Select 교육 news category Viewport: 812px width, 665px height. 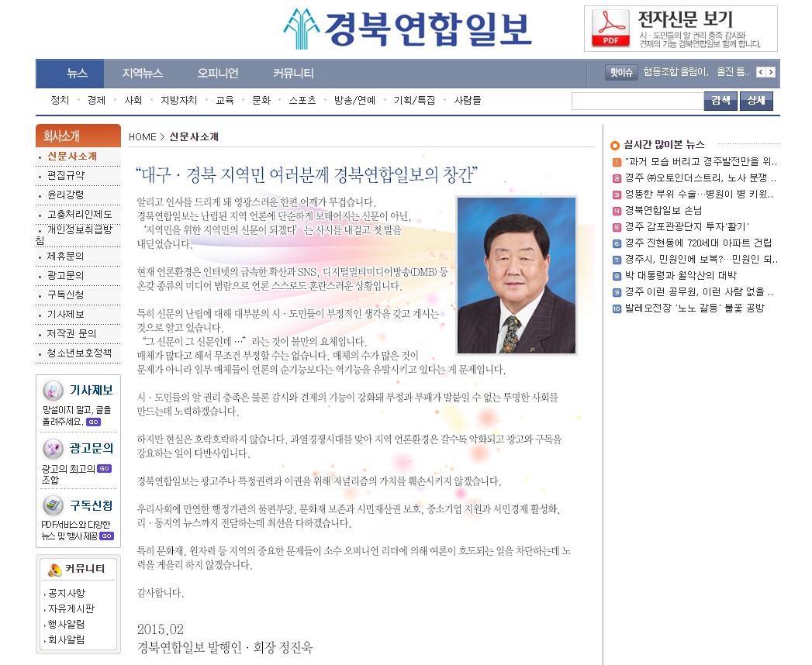(x=225, y=101)
